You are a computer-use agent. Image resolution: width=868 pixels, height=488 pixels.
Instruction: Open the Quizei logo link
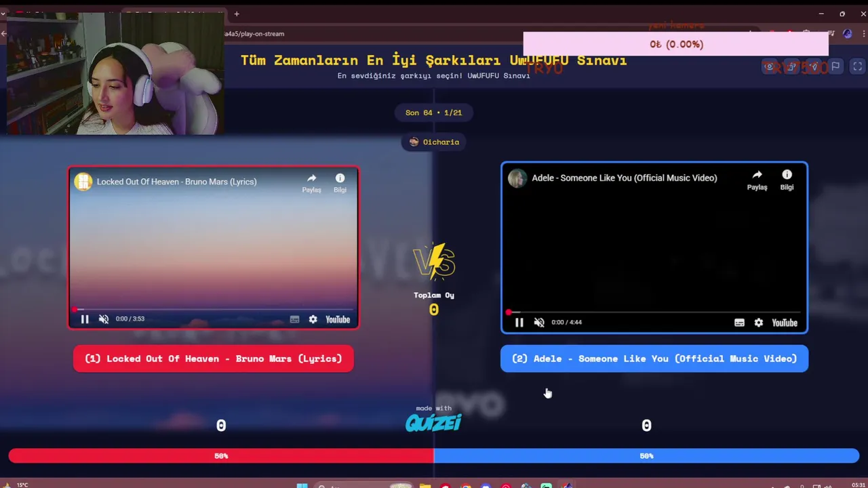[433, 423]
